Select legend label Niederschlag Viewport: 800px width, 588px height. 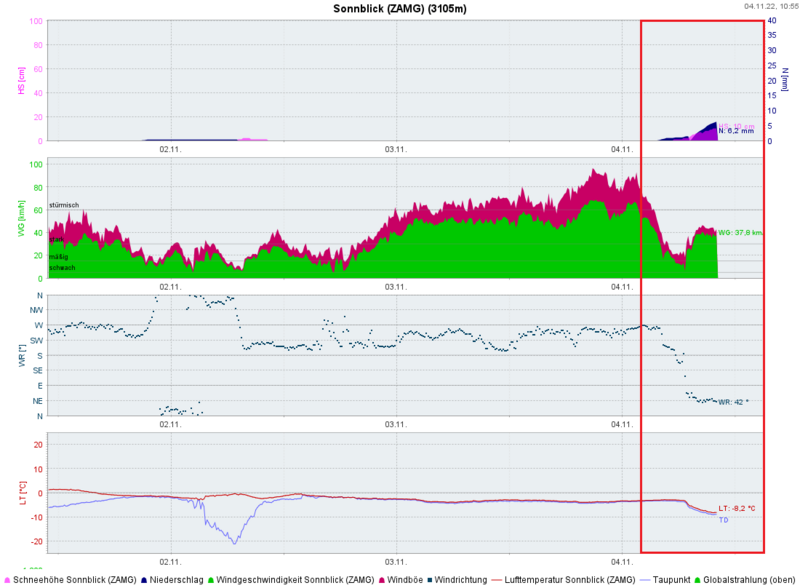(177, 580)
